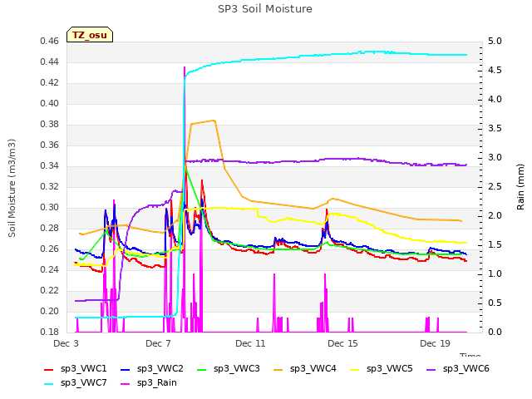
Task: Toggle the sp3_VWC7 legend entry
Action: point(76,383)
